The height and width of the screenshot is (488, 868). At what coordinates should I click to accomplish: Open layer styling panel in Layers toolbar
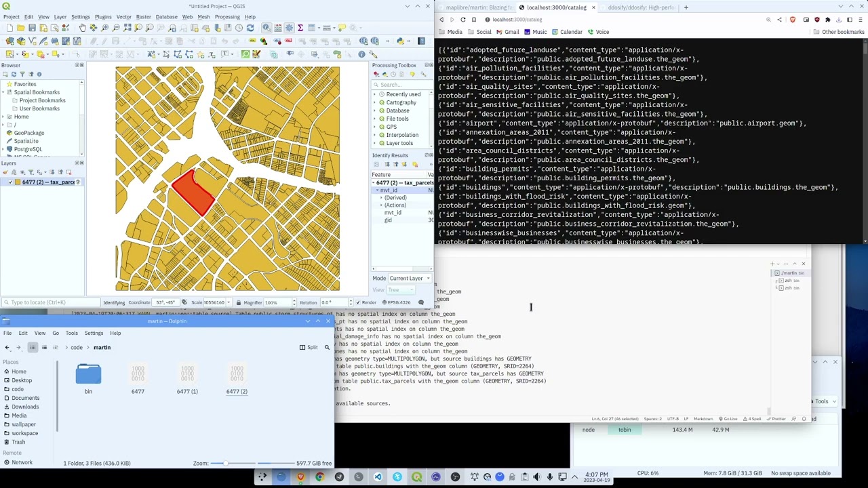(5, 172)
